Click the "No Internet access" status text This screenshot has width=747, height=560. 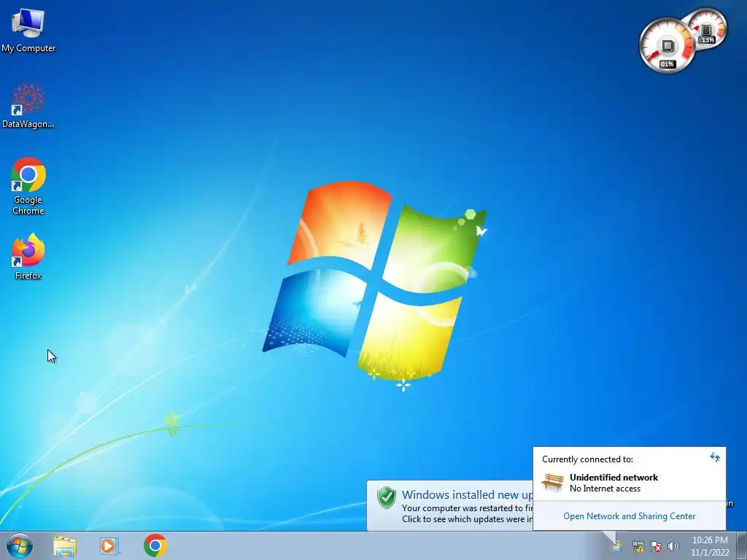click(605, 489)
